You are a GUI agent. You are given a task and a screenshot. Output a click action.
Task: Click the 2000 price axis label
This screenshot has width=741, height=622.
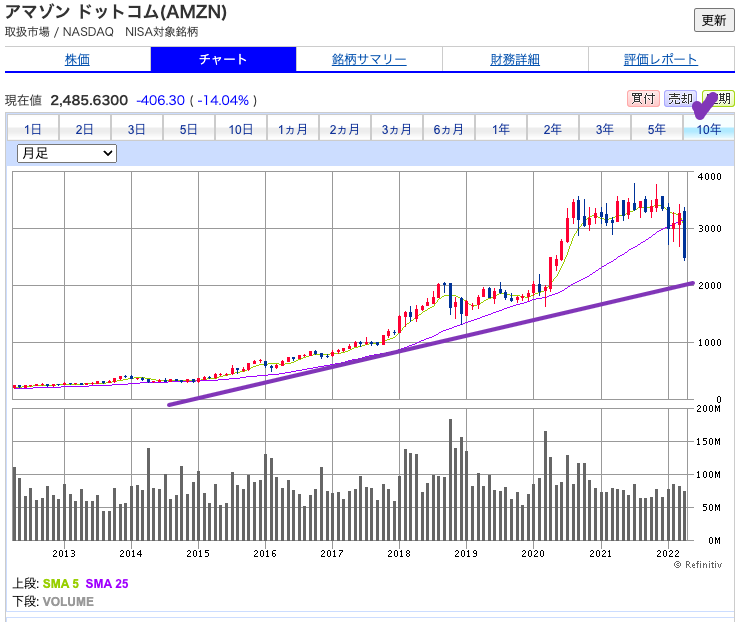(710, 285)
